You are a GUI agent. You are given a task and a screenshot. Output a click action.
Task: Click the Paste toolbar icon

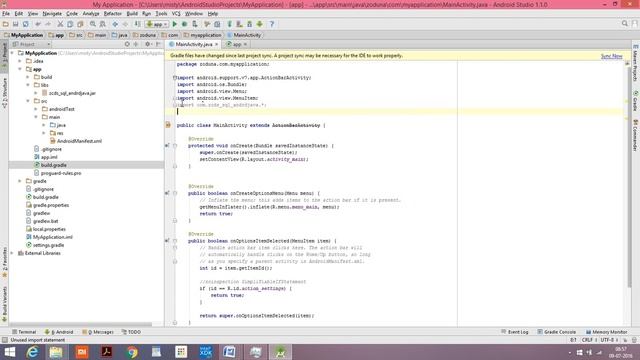pos(80,24)
